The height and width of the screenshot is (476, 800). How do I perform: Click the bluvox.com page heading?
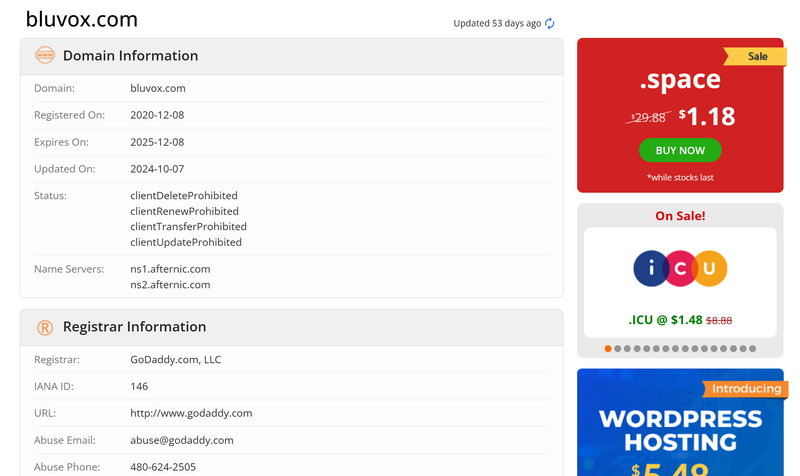pyautogui.click(x=82, y=19)
